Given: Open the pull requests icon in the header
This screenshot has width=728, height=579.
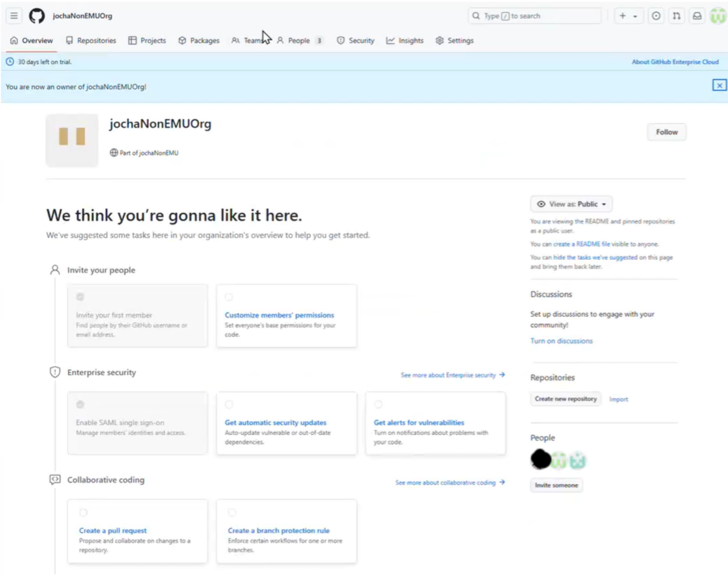Looking at the screenshot, I should 676,16.
